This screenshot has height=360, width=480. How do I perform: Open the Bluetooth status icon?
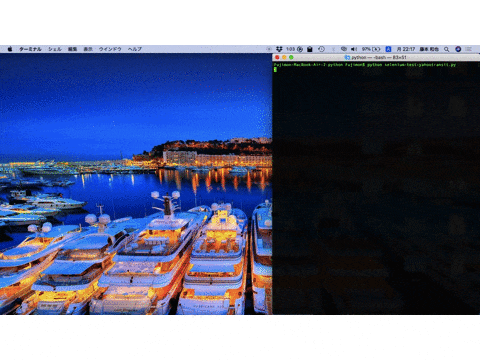coord(333,49)
